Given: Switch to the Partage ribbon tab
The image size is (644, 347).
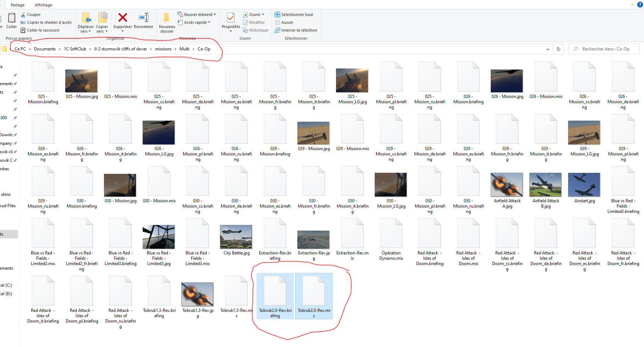Looking at the screenshot, I should [x=17, y=5].
